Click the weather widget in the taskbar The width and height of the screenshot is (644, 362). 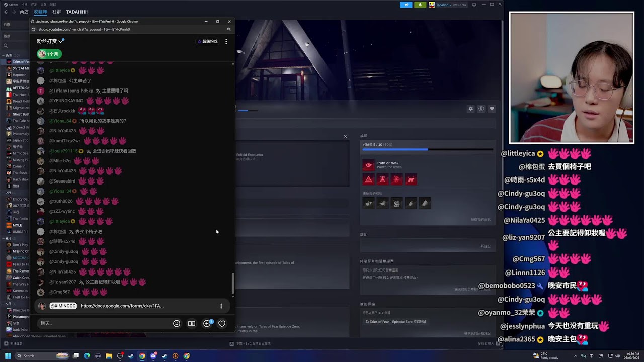545,356
